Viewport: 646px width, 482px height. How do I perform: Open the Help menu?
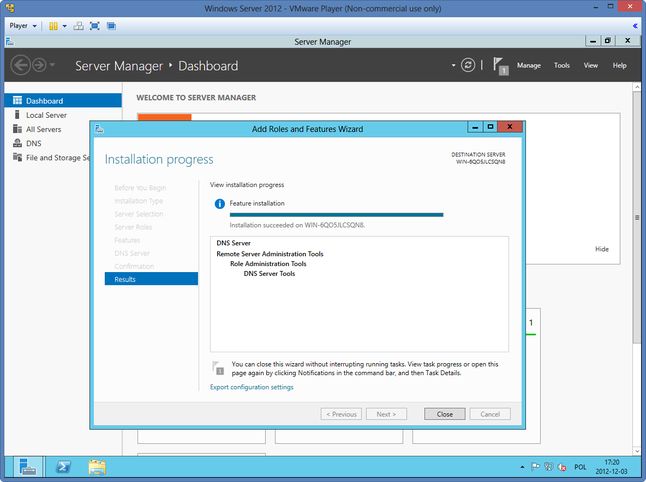point(619,66)
